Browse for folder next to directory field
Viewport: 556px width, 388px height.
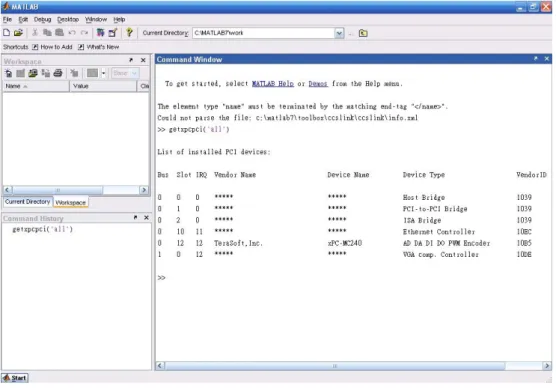tap(363, 33)
